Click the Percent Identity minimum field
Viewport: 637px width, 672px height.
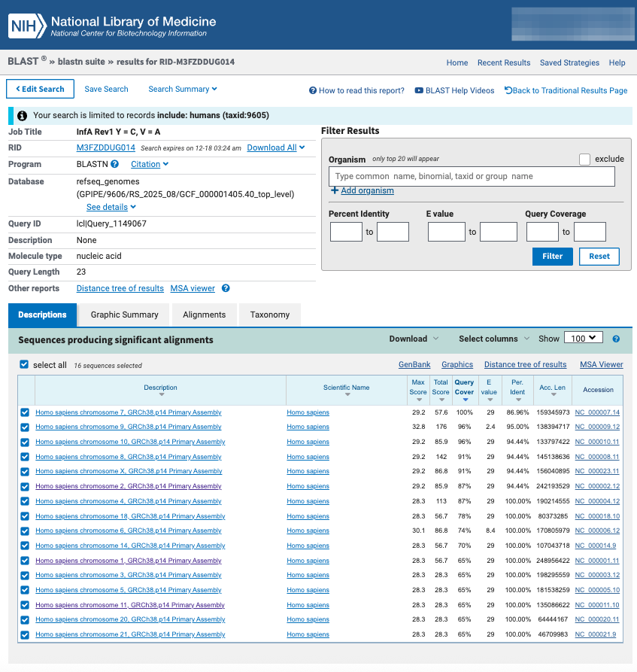346,232
